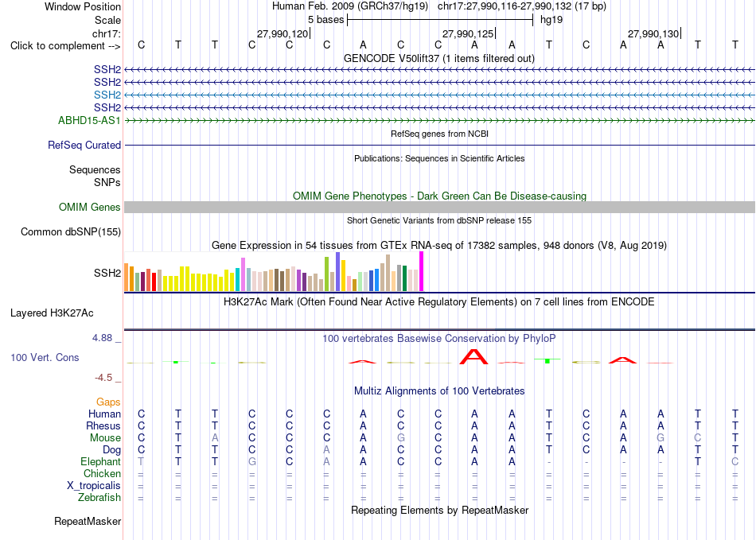Click the RefSeq Curated track label
The width and height of the screenshot is (756, 540).
[84, 145]
